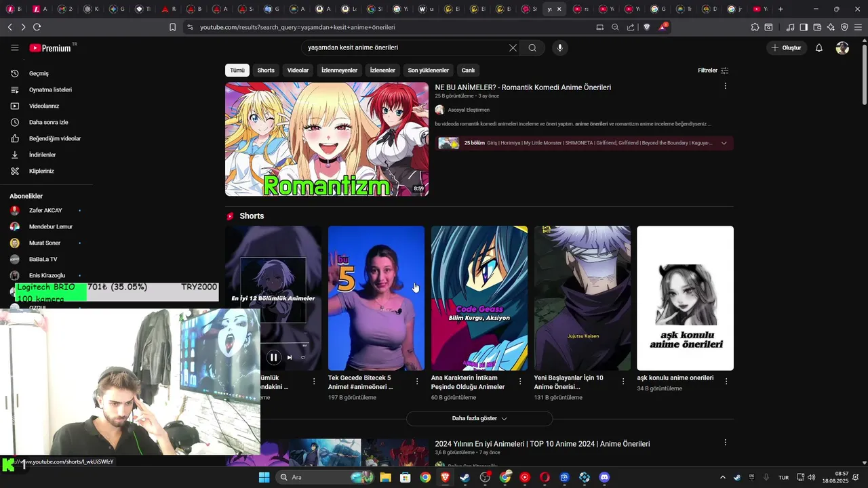868x488 pixels.
Task: Select the Tümü filter chip
Action: tap(237, 70)
